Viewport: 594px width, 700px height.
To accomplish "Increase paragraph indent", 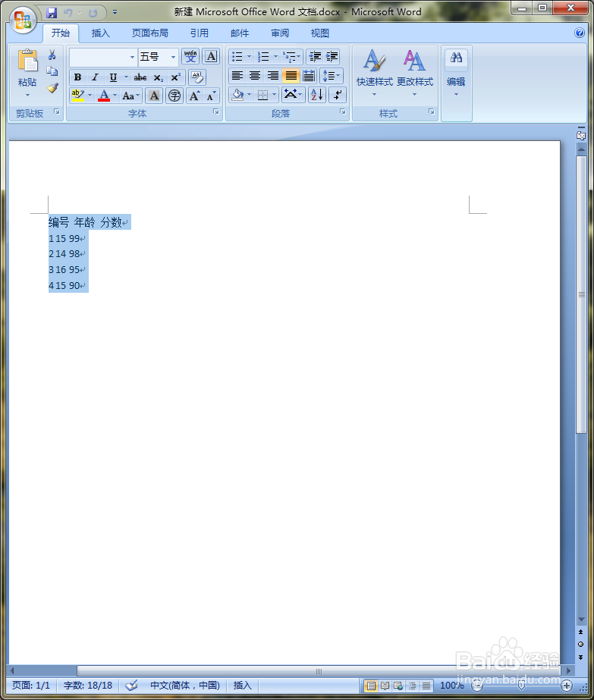I will point(332,57).
